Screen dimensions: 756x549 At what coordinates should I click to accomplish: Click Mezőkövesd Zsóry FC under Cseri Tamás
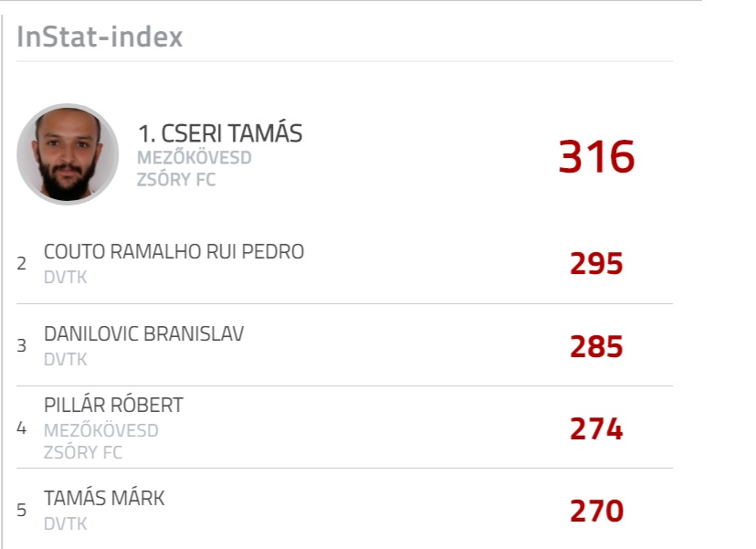coord(194,168)
